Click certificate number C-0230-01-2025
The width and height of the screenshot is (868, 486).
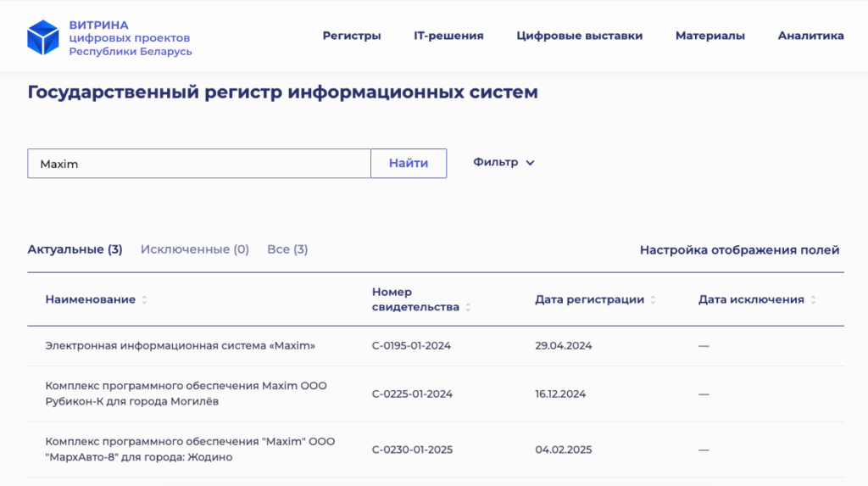pos(413,450)
